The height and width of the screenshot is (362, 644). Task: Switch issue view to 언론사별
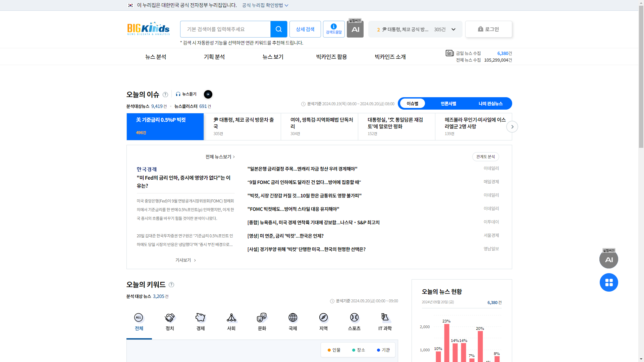coord(448,104)
